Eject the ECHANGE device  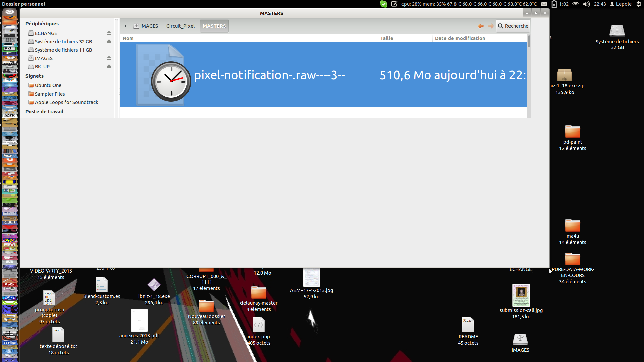click(x=109, y=33)
